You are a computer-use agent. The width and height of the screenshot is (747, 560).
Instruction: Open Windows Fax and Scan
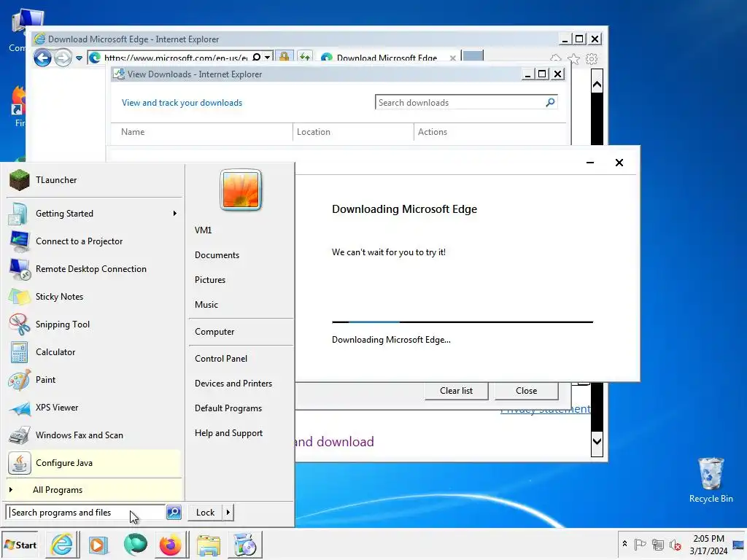tap(94, 435)
